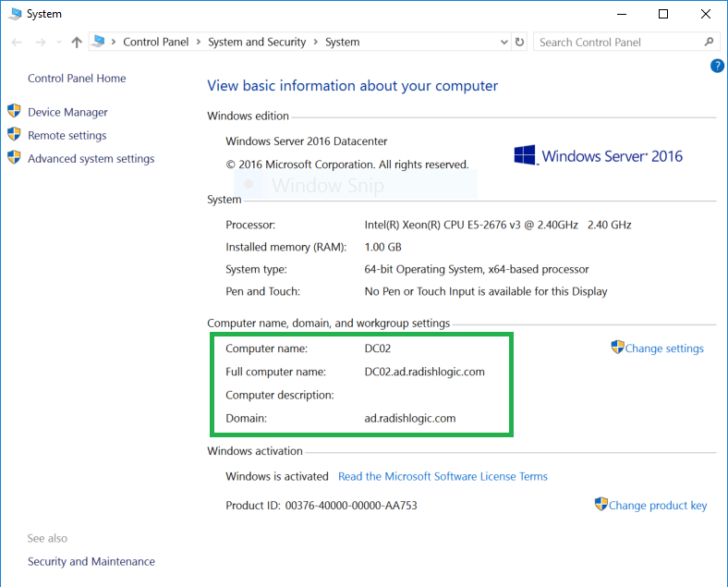Open Help with the question mark icon

[717, 66]
